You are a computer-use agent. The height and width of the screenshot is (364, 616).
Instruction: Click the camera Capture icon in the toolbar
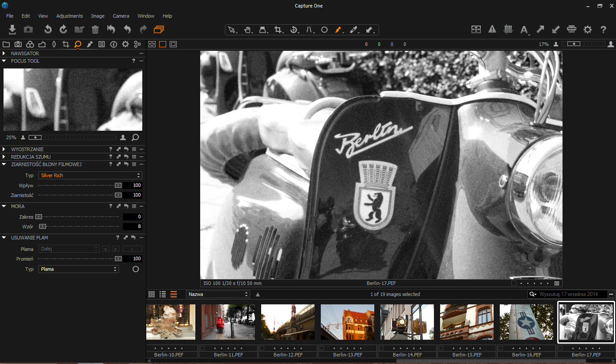click(28, 30)
